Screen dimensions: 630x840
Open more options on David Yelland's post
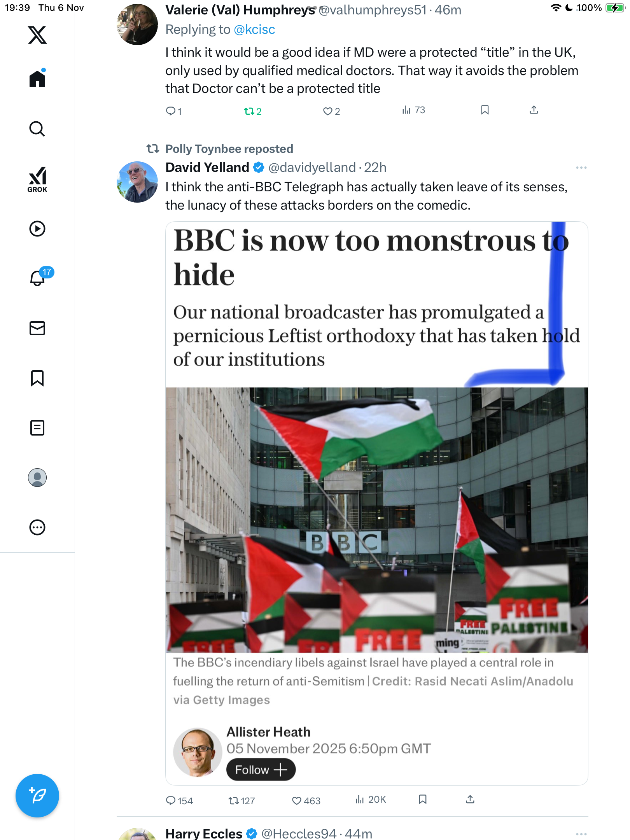[x=581, y=168]
